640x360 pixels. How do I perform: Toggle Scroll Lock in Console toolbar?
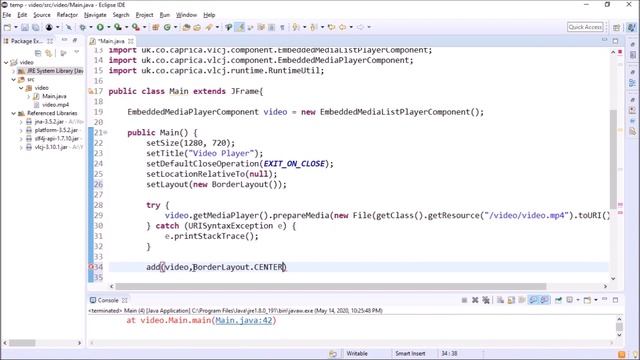(x=511, y=300)
